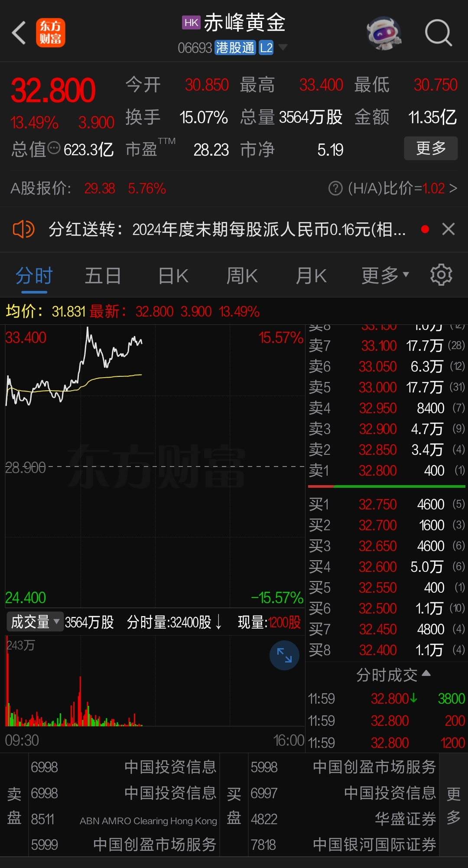Viewport: 468px width, 868px height.
Task: Tap the current price 32.800 headline
Action: pyautogui.click(x=53, y=91)
